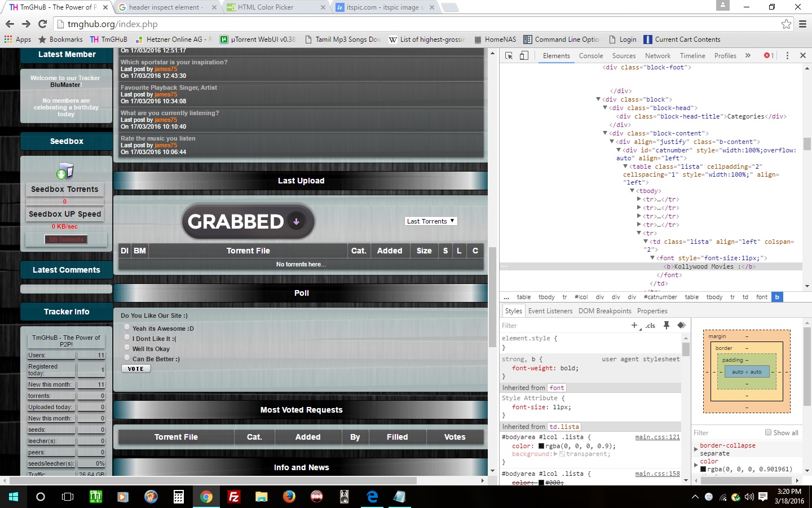
Task: Switch to the Console tab in DevTools
Action: pyautogui.click(x=590, y=56)
